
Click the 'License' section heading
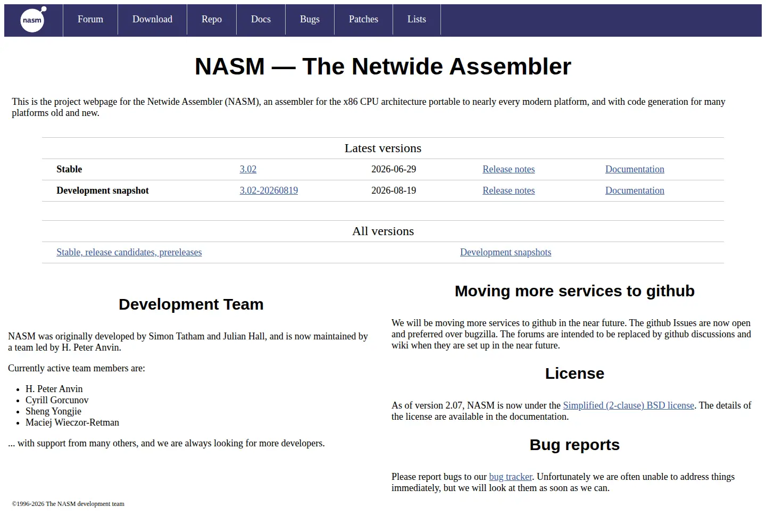(574, 373)
